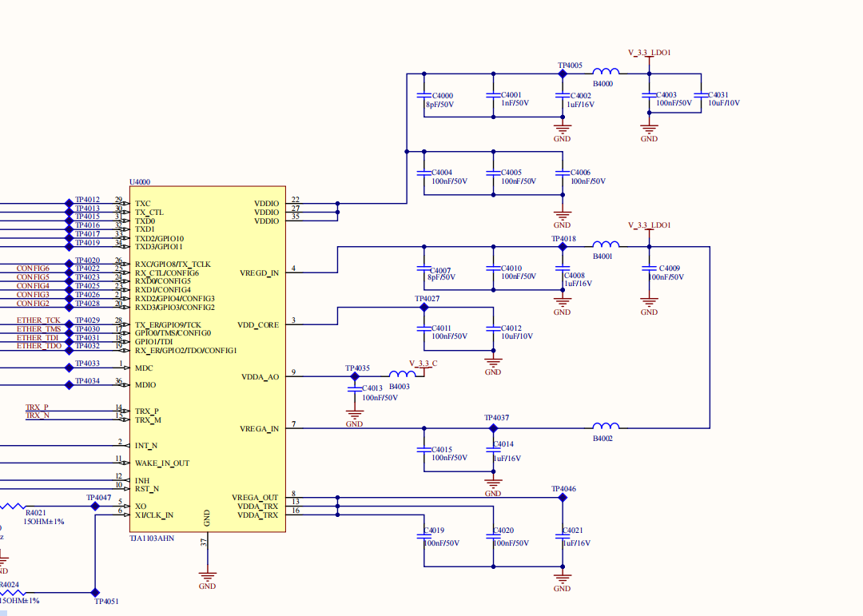Select inductor B4002 on VREGA_IN line
The height and width of the screenshot is (616, 863).
pos(606,426)
